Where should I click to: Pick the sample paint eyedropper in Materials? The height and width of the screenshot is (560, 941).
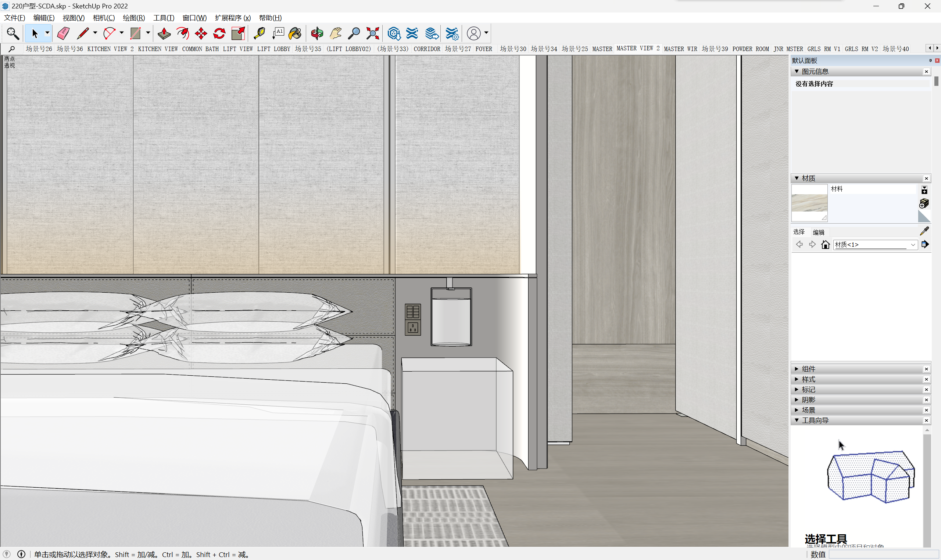coord(924,231)
